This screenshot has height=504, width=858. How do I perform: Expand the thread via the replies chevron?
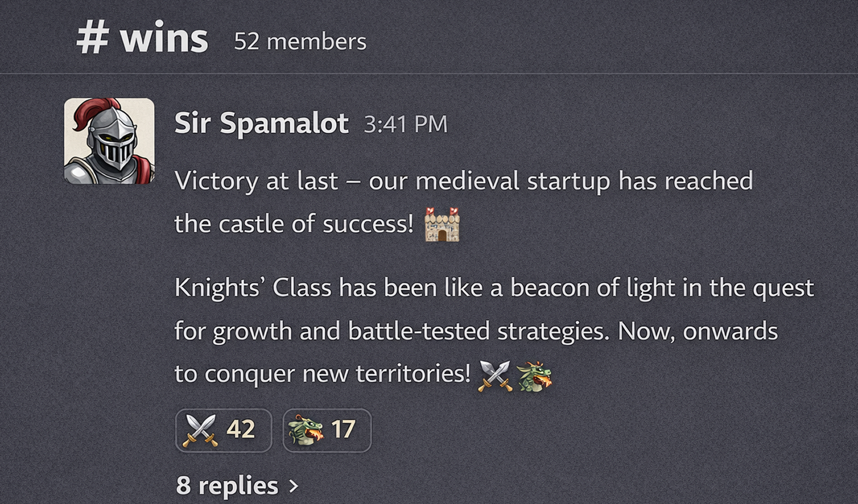point(292,484)
